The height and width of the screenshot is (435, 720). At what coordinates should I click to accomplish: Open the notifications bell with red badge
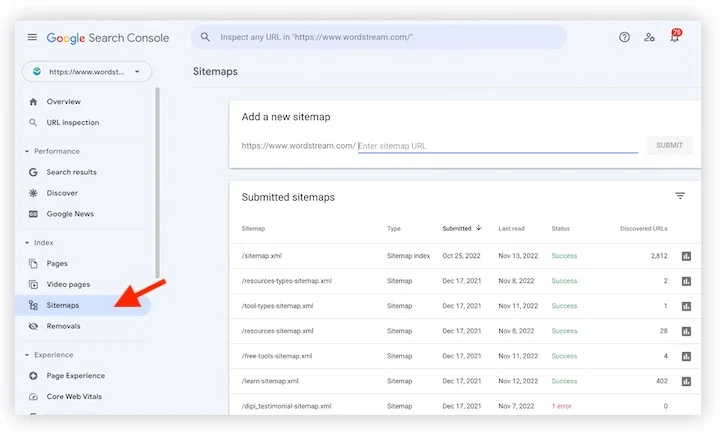[675, 36]
